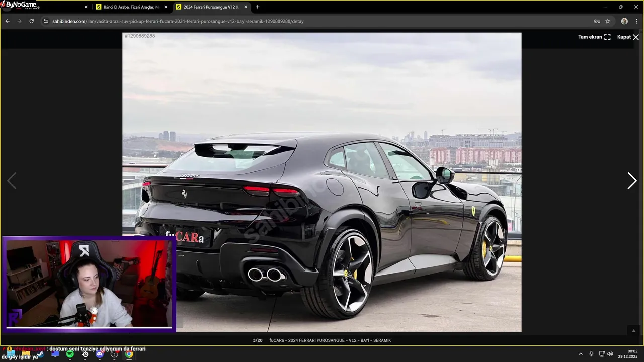Bookmark this page with the star
This screenshot has height=362, width=644.
pyautogui.click(x=608, y=21)
